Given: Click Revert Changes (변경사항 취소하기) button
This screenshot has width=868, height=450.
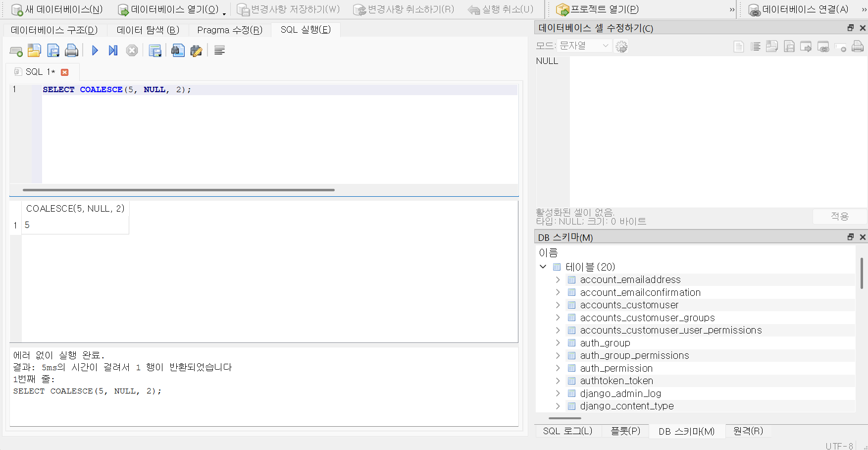Looking at the screenshot, I should [404, 9].
